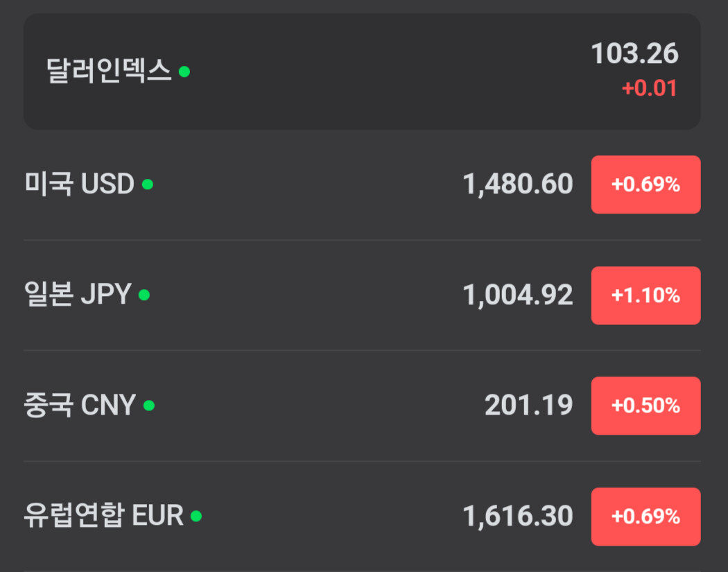Open the 일본 JPY row
The width and height of the screenshot is (728, 572).
pyautogui.click(x=78, y=295)
